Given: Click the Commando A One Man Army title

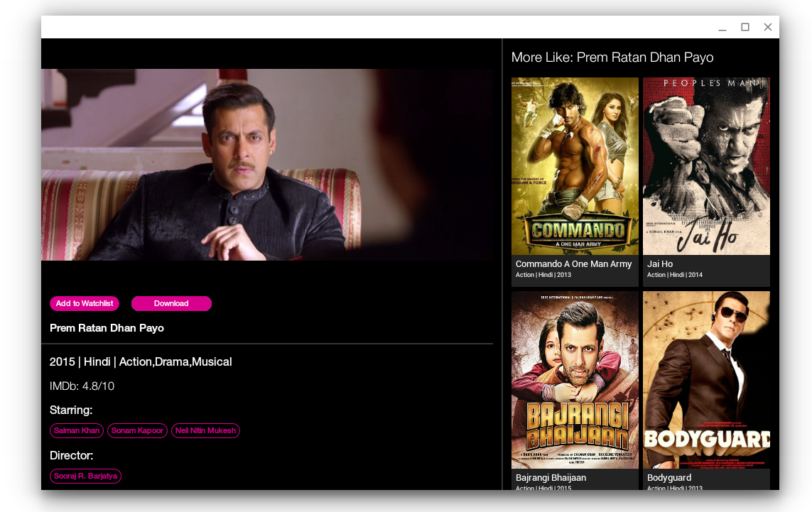Looking at the screenshot, I should pyautogui.click(x=574, y=264).
